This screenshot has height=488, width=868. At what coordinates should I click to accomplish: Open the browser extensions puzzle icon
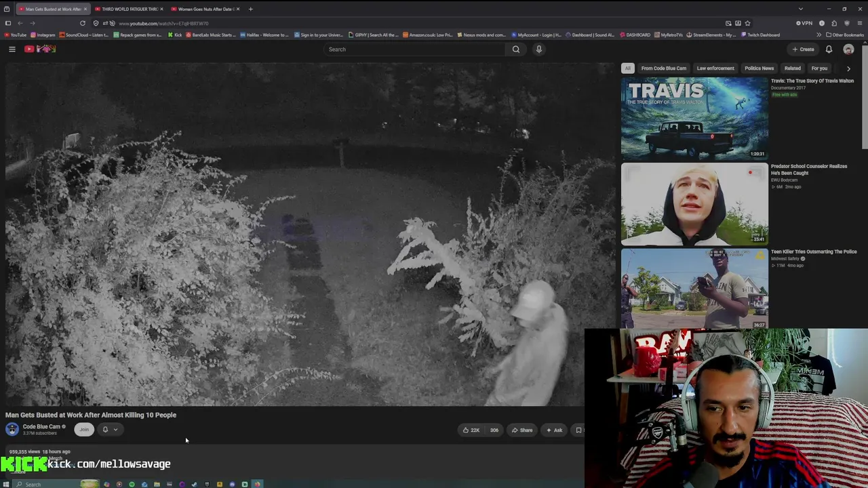[x=834, y=23]
